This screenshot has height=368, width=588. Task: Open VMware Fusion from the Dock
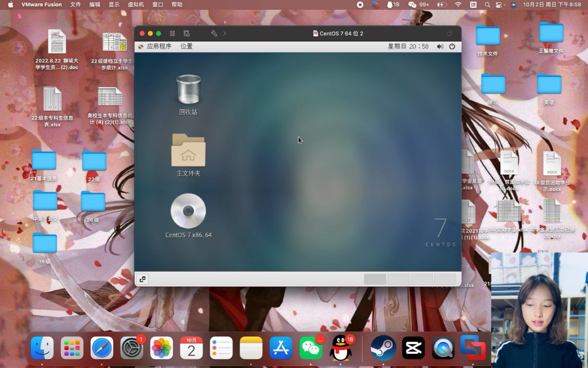pyautogui.click(x=473, y=348)
